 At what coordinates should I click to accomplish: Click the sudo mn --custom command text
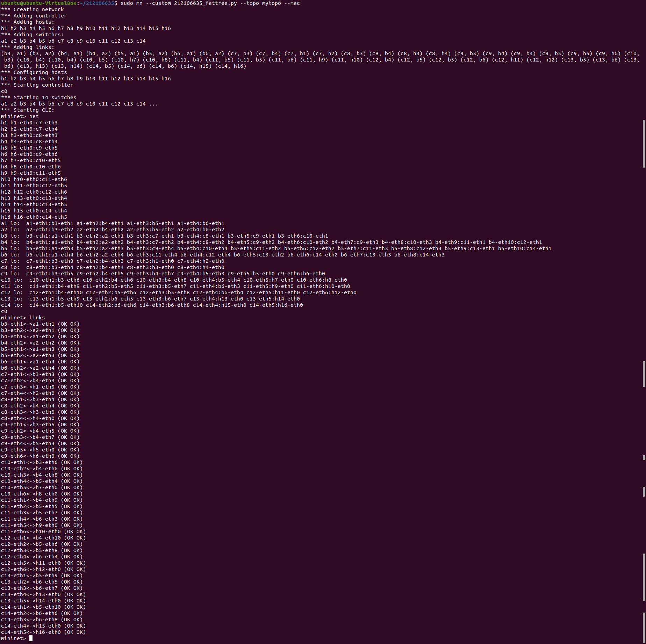point(210,3)
